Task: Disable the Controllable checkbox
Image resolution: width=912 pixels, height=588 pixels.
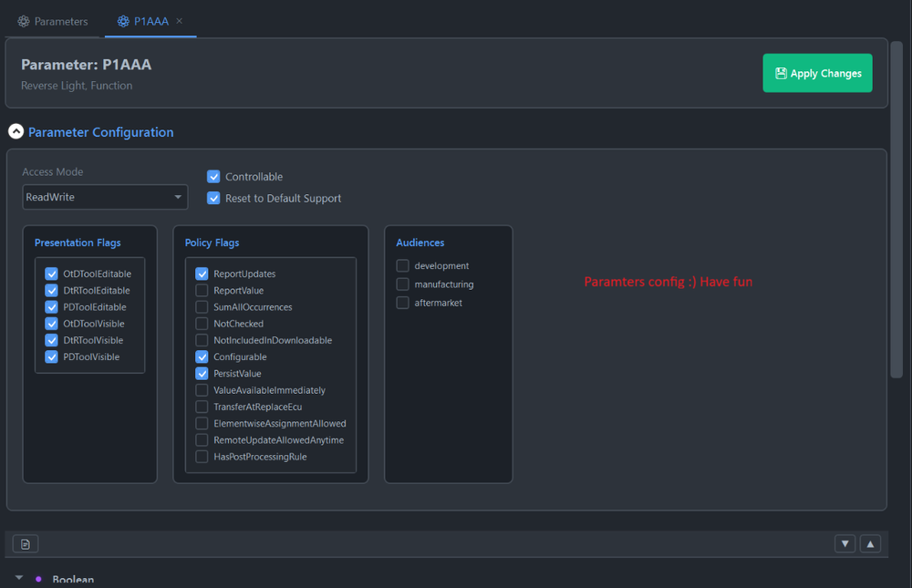Action: point(213,177)
